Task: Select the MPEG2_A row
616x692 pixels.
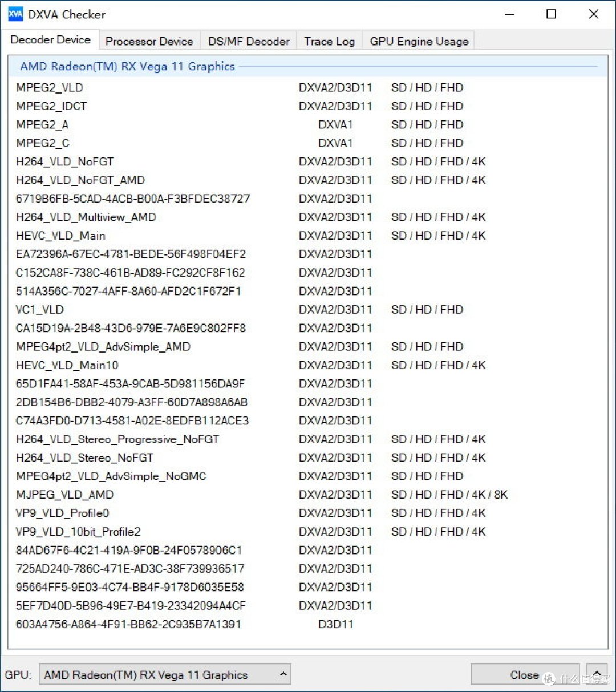Action: (308, 124)
